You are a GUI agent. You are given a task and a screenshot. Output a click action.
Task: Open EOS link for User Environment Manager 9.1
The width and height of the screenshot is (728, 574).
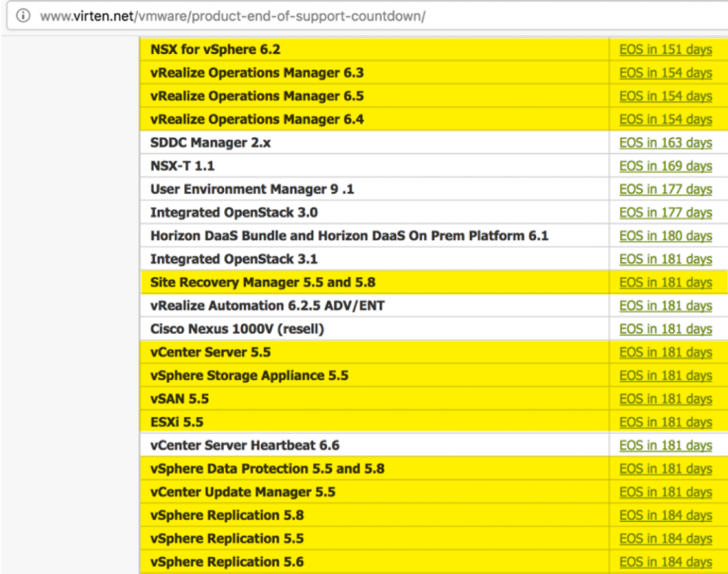point(666,189)
